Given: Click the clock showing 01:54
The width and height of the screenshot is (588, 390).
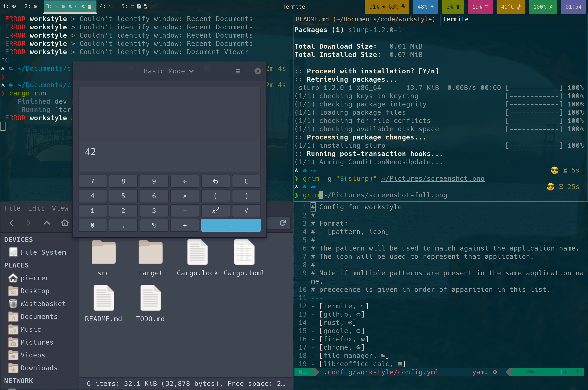Looking at the screenshot, I should coord(574,7).
